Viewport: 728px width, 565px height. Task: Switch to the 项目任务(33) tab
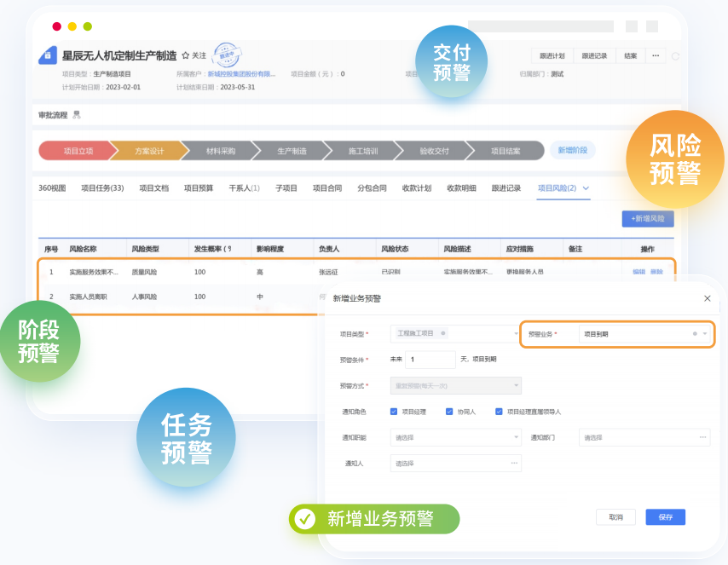coord(102,188)
